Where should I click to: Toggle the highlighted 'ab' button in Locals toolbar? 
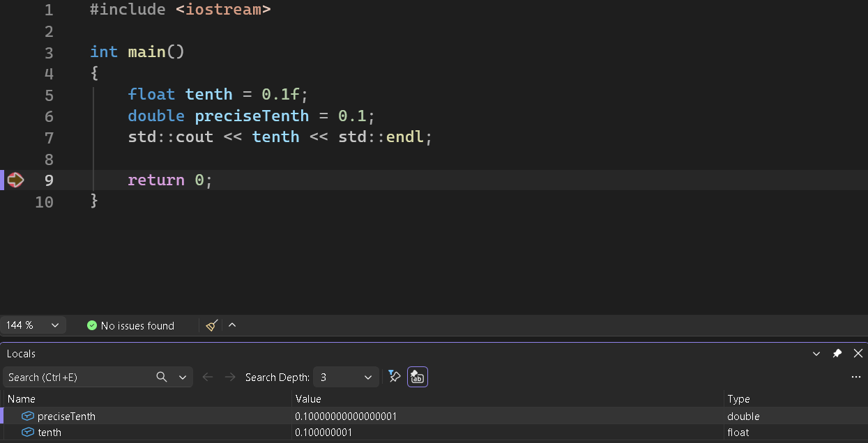point(418,377)
